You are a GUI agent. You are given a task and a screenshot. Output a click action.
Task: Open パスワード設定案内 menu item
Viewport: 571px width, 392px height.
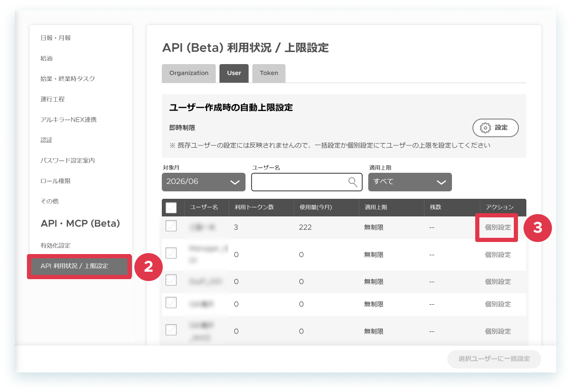tap(68, 161)
